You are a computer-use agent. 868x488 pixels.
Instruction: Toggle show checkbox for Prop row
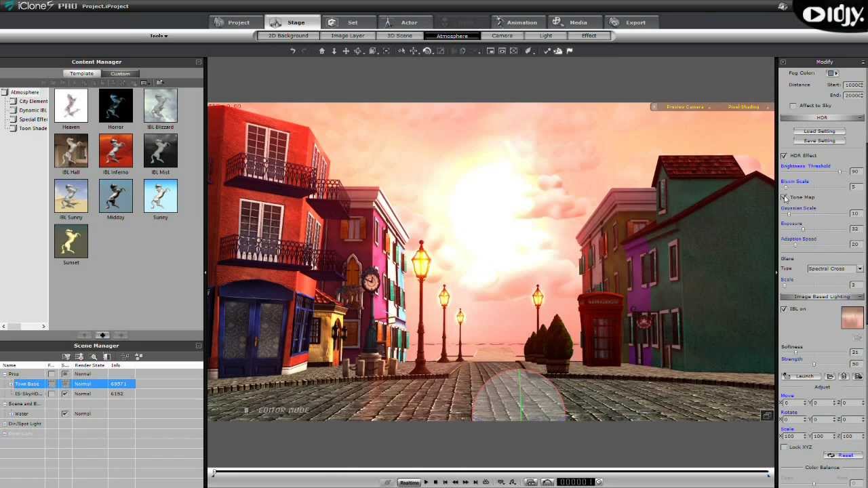pyautogui.click(x=65, y=374)
